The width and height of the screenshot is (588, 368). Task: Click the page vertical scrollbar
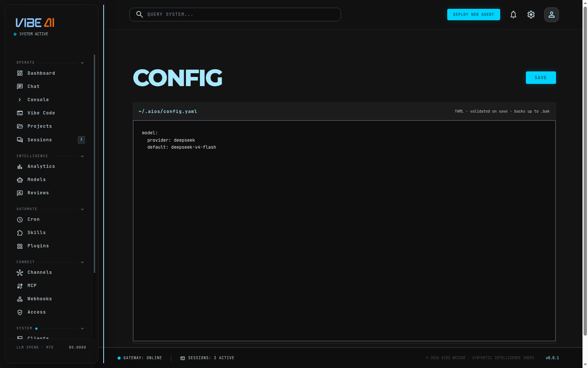585,171
